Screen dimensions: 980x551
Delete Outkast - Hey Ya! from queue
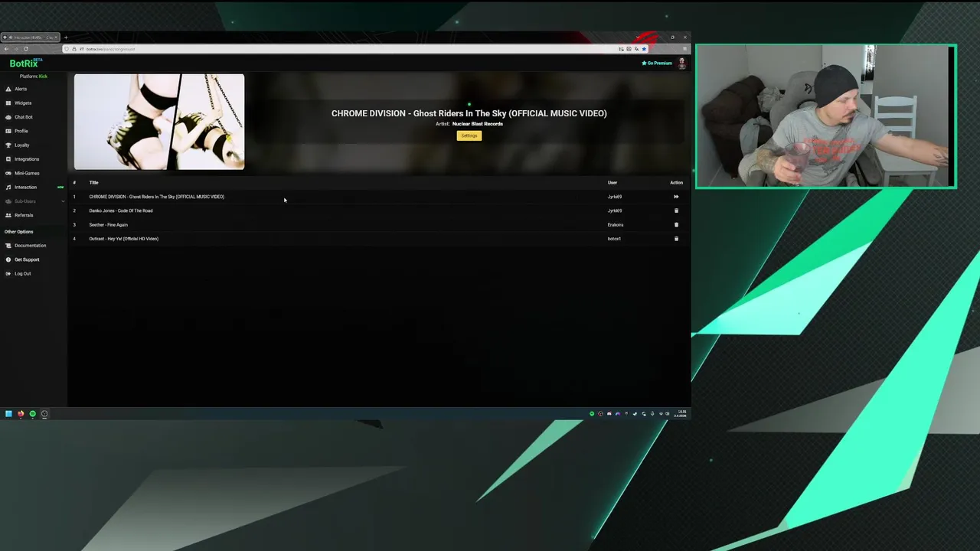pos(676,239)
